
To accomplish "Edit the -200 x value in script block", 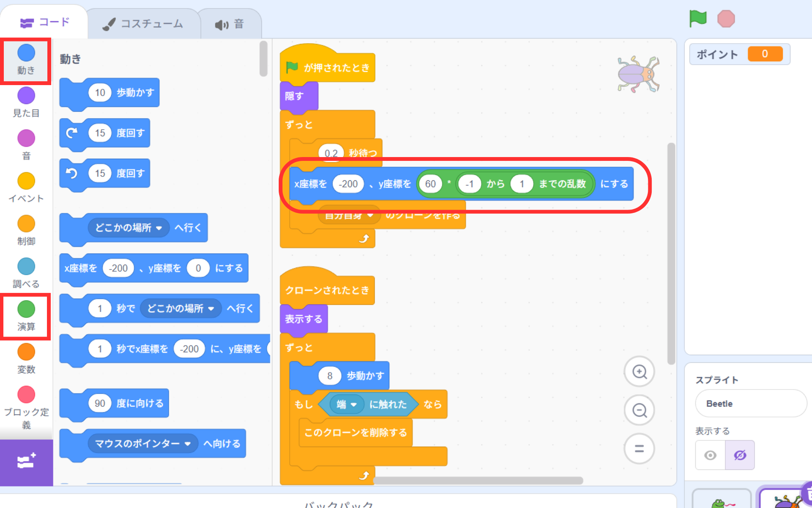I will [348, 184].
